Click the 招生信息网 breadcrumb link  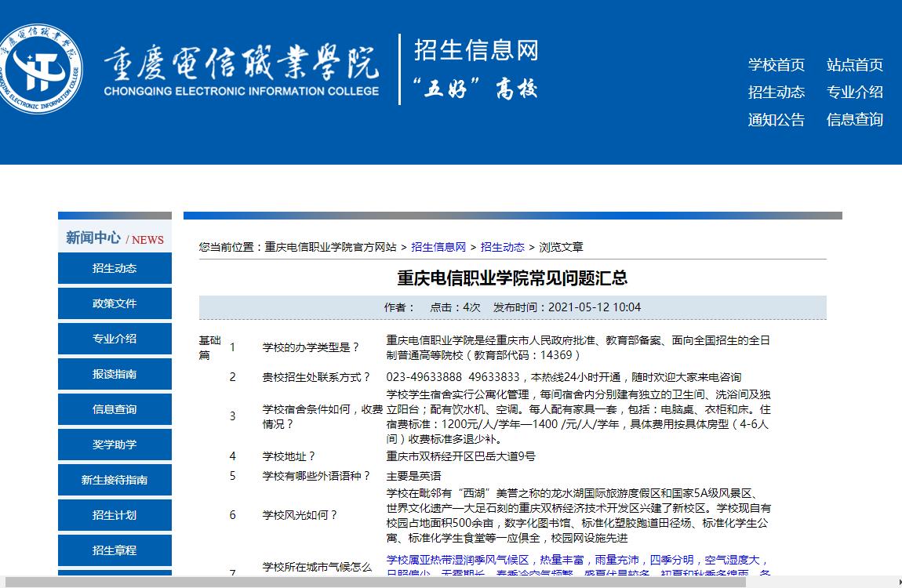pyautogui.click(x=438, y=247)
